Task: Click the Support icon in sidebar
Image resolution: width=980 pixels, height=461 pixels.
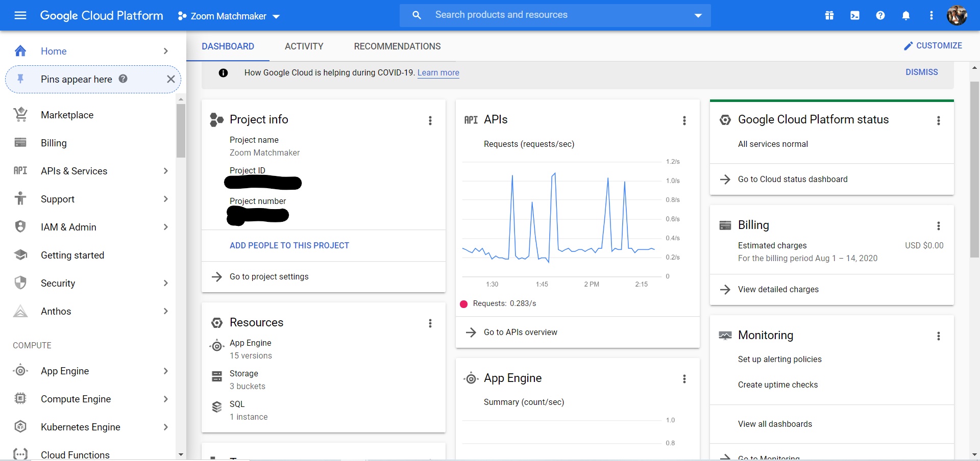Action: 20,198
